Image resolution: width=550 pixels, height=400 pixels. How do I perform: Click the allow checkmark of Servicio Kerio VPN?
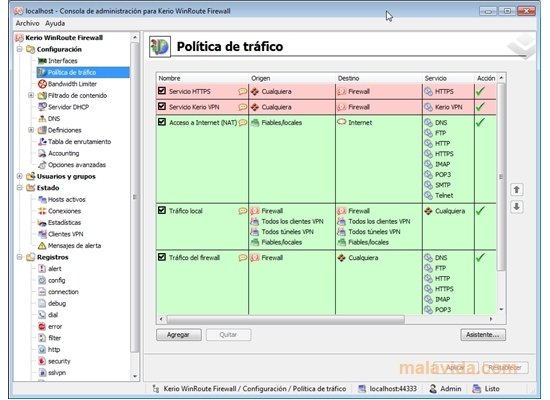pos(480,107)
